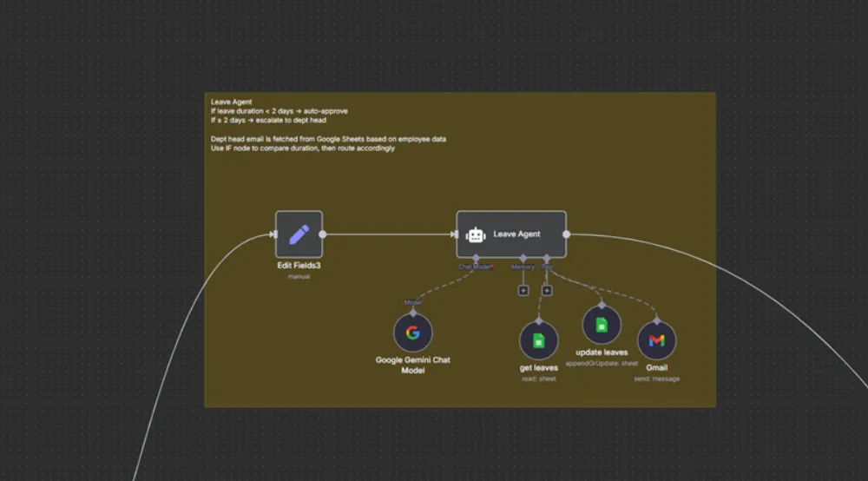This screenshot has height=481, width=868.
Task: Open the update leaves Sheets node
Action: [601, 326]
